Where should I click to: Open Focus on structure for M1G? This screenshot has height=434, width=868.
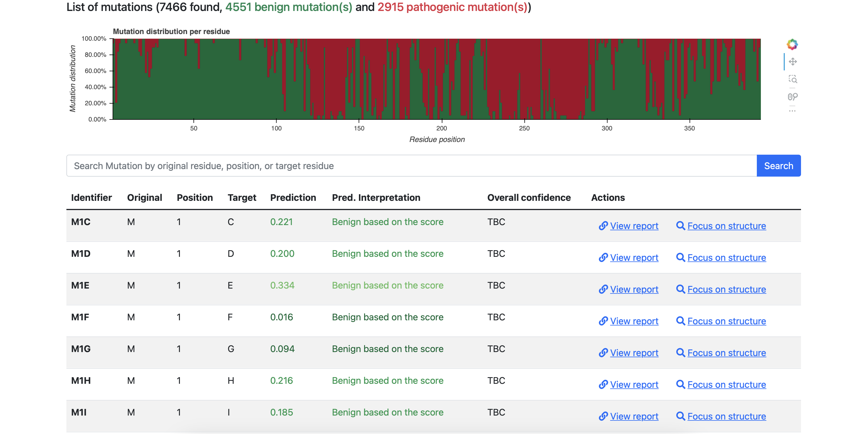[727, 353]
